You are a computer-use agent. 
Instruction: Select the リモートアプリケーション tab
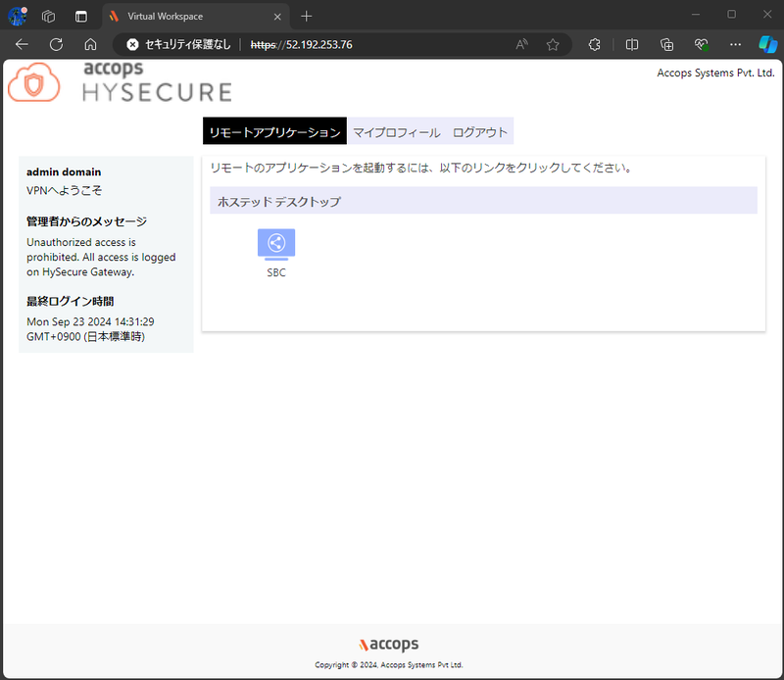(x=275, y=130)
